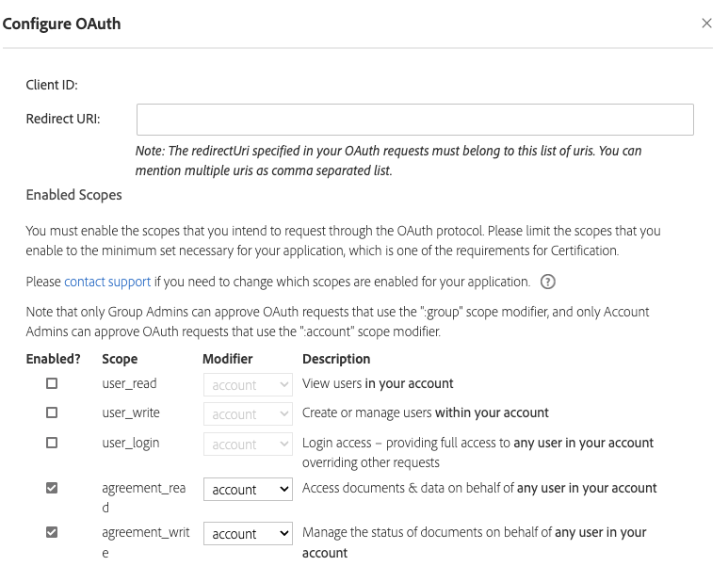Screen dimensions: 728x566
Task: Open the agreement_read modifier dropdown
Action: click(248, 490)
